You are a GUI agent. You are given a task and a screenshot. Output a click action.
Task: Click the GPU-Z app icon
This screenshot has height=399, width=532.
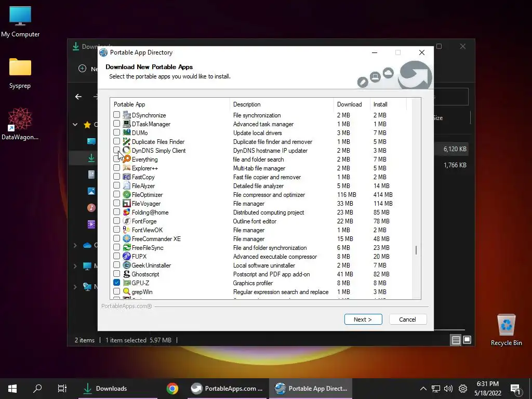127,283
